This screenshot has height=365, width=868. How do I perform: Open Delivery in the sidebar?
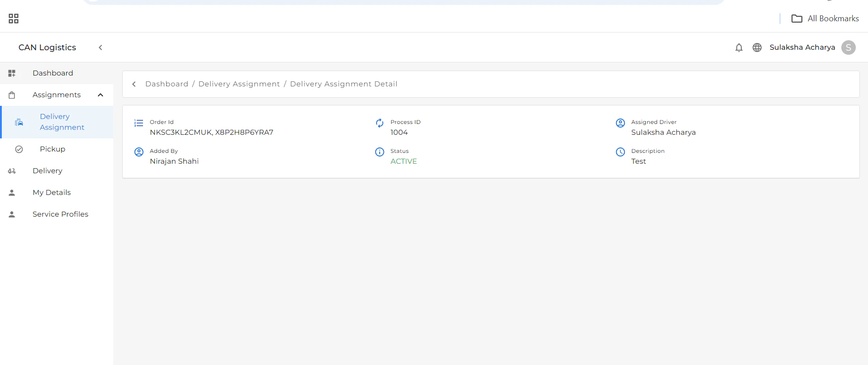click(x=57, y=171)
